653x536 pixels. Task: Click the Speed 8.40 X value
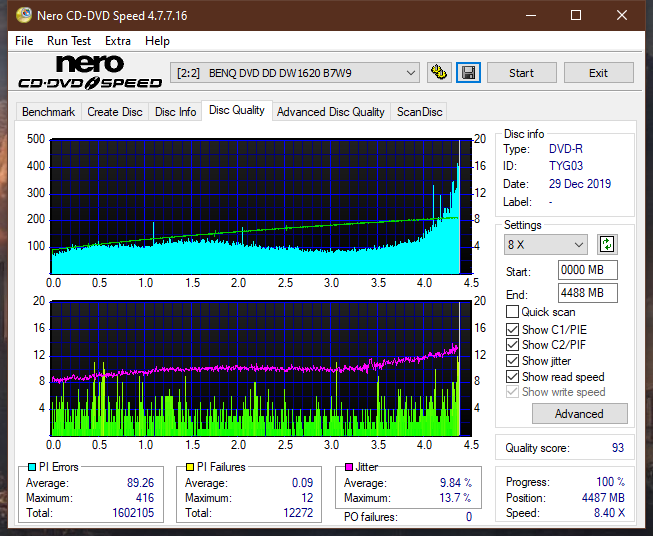point(609,513)
